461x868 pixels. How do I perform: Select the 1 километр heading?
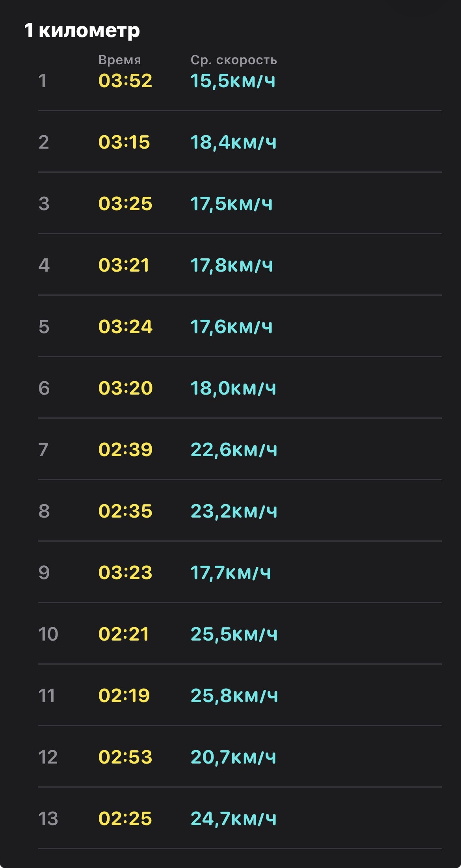tap(82, 30)
